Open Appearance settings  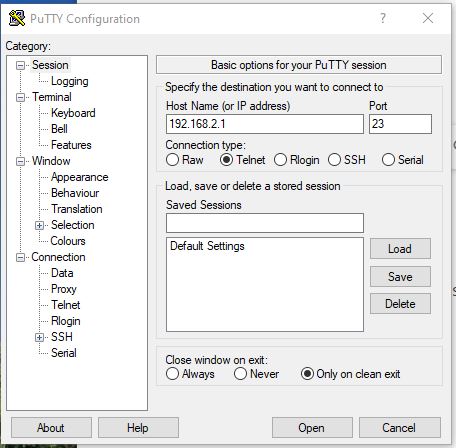(x=80, y=177)
